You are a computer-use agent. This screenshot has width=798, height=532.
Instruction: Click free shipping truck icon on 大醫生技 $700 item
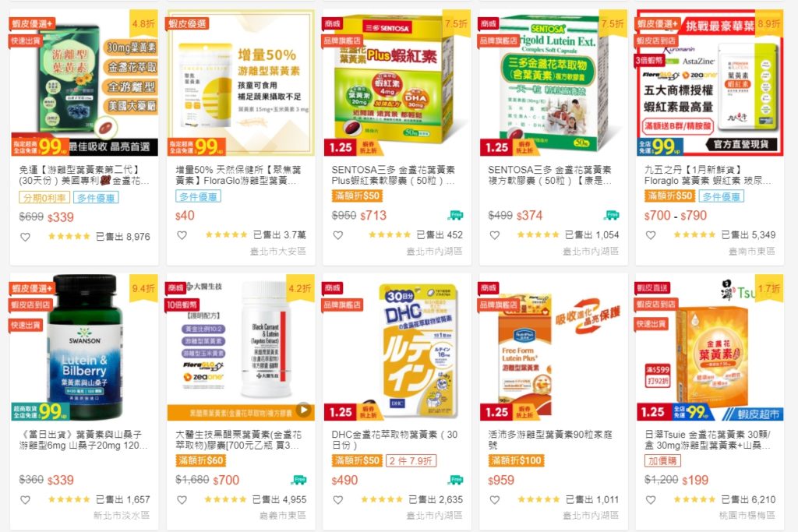click(298, 480)
